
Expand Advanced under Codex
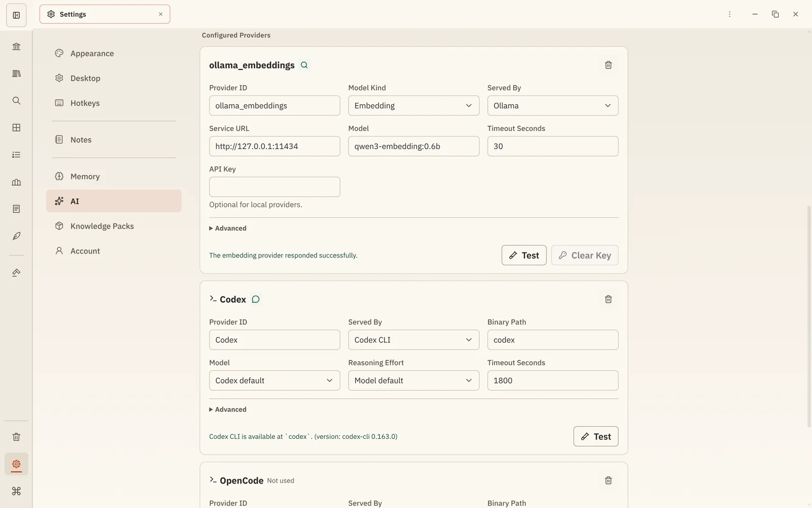point(228,409)
